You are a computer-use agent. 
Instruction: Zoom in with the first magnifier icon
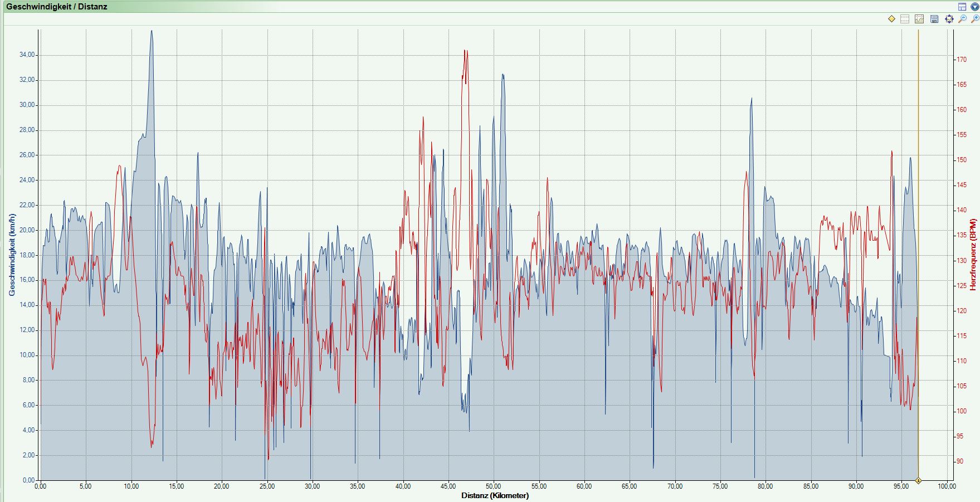962,19
